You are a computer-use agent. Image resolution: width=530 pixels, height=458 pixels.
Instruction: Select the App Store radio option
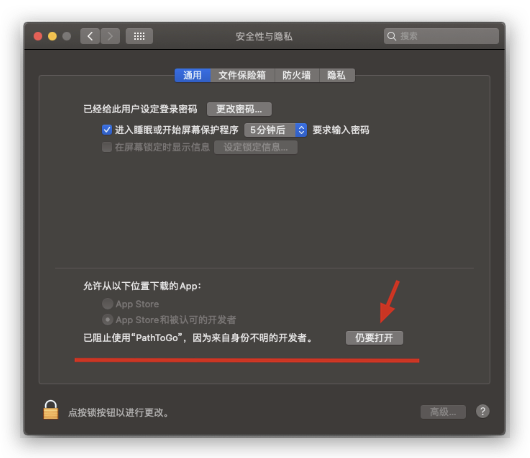[x=107, y=304]
